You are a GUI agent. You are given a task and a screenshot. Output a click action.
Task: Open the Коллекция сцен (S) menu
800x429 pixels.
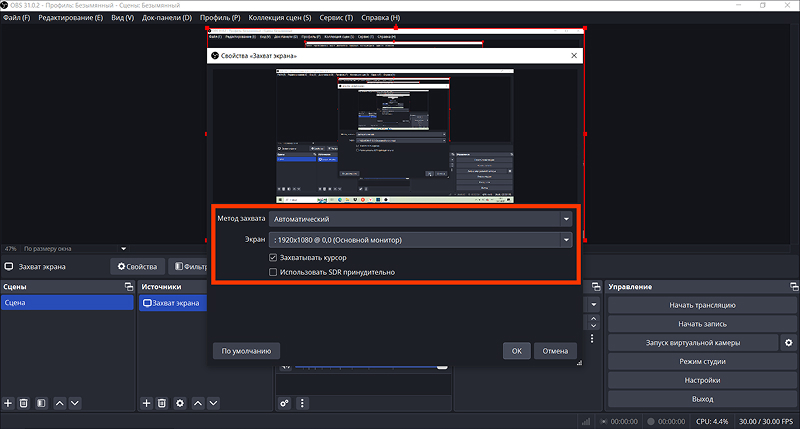(x=280, y=17)
